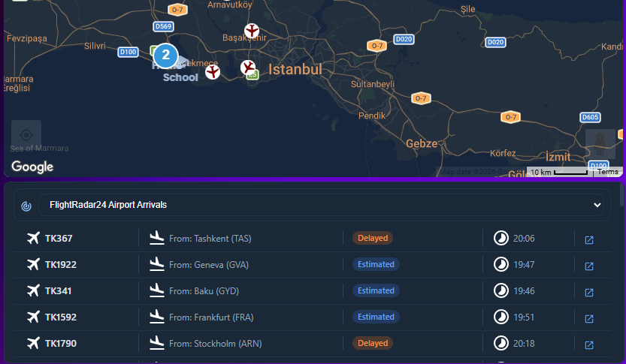The height and width of the screenshot is (364, 626).
Task: Click the clock icon beside 20:18
Action: tap(501, 343)
